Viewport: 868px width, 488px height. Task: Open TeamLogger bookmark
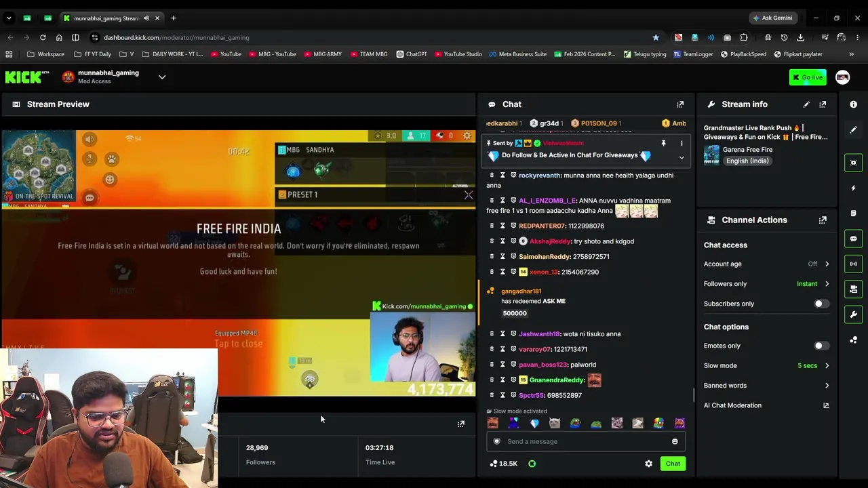point(692,54)
